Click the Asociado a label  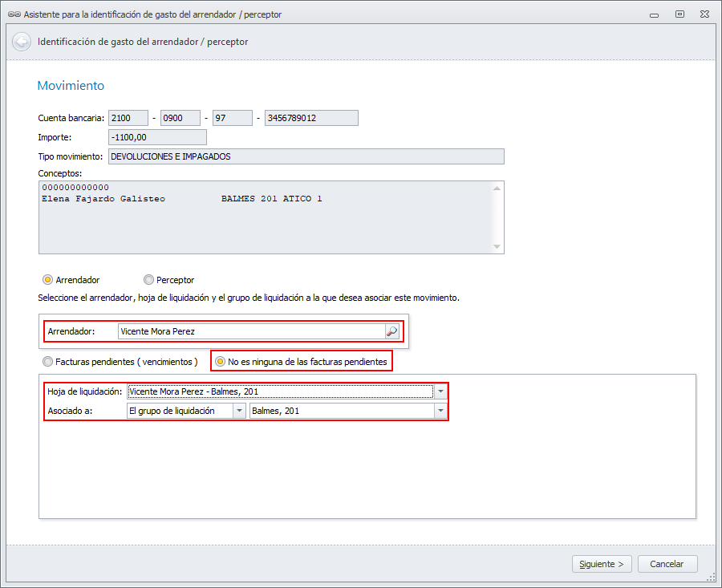[70, 411]
